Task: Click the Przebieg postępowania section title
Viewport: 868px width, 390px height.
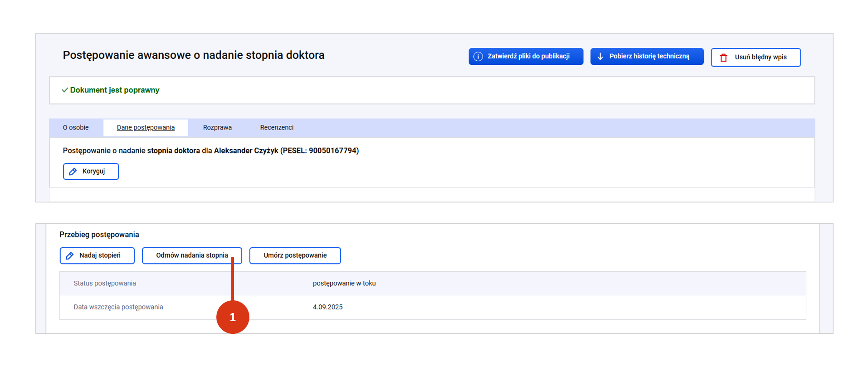Action: [99, 235]
